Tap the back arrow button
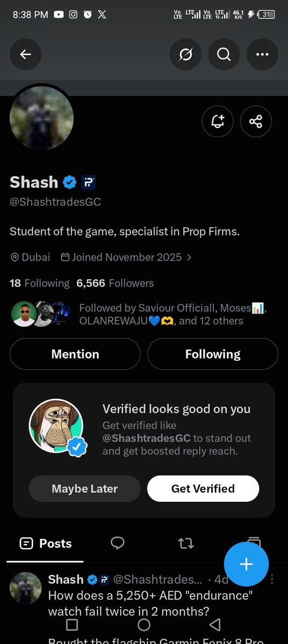Viewport: 288px width, 644px height. (x=25, y=54)
